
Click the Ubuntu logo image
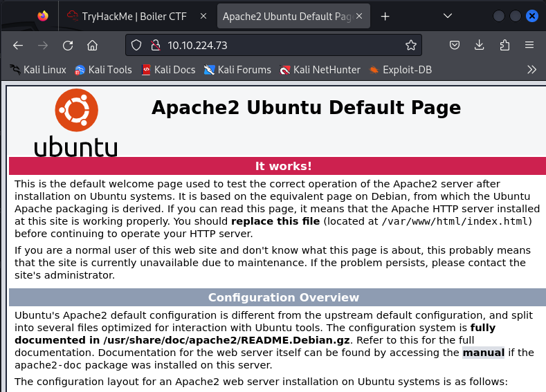point(76,122)
